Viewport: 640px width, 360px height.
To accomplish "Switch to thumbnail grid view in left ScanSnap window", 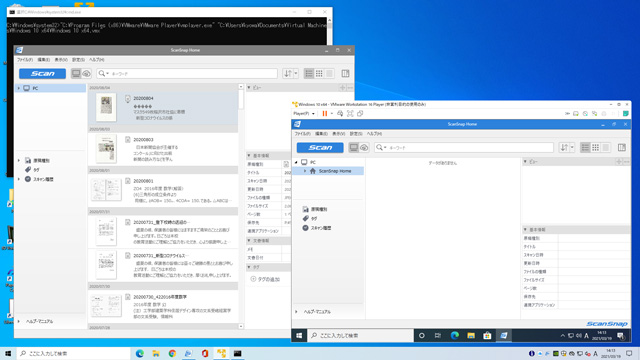I will pos(319,73).
